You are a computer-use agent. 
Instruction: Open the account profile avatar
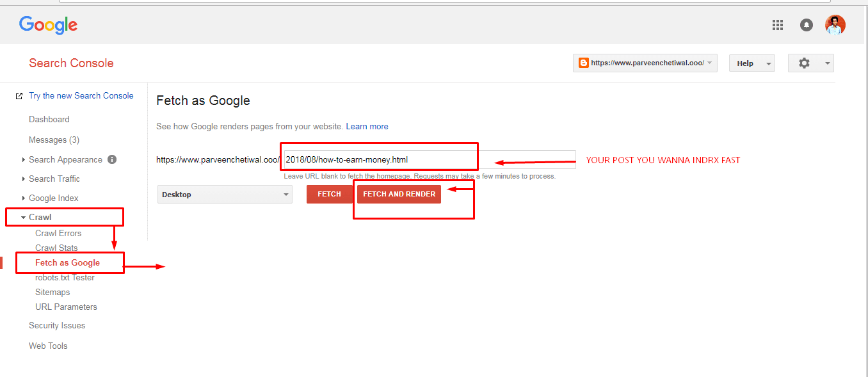[835, 25]
